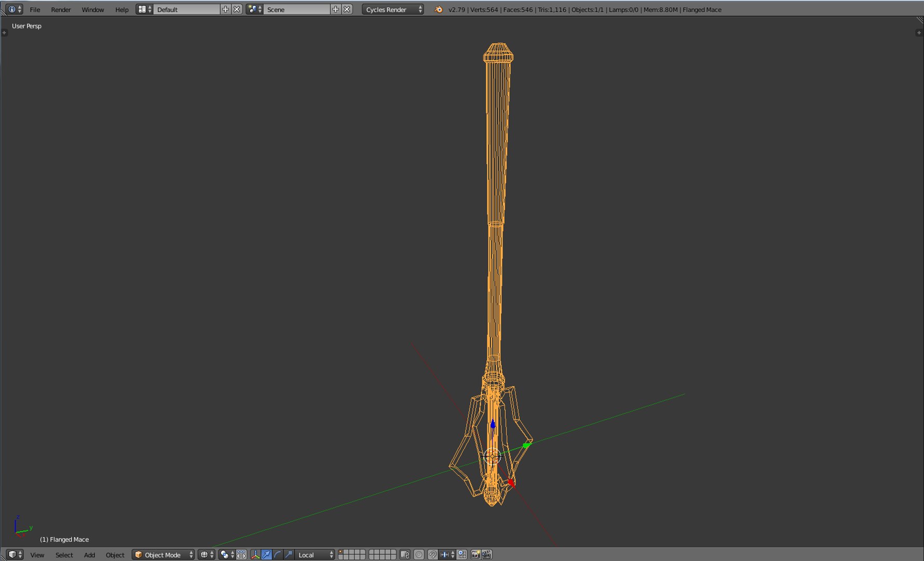Open the Add menu in 3D viewport
This screenshot has height=561, width=924.
pos(89,555)
